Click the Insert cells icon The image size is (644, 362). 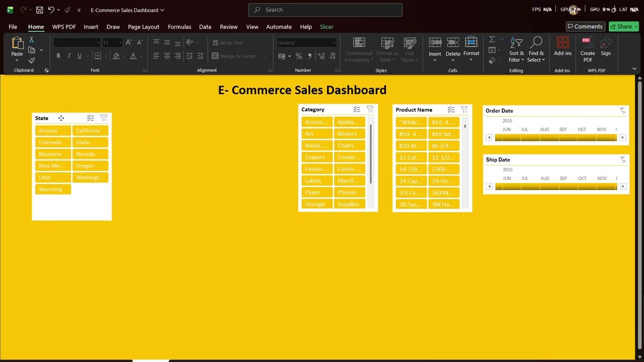click(435, 42)
